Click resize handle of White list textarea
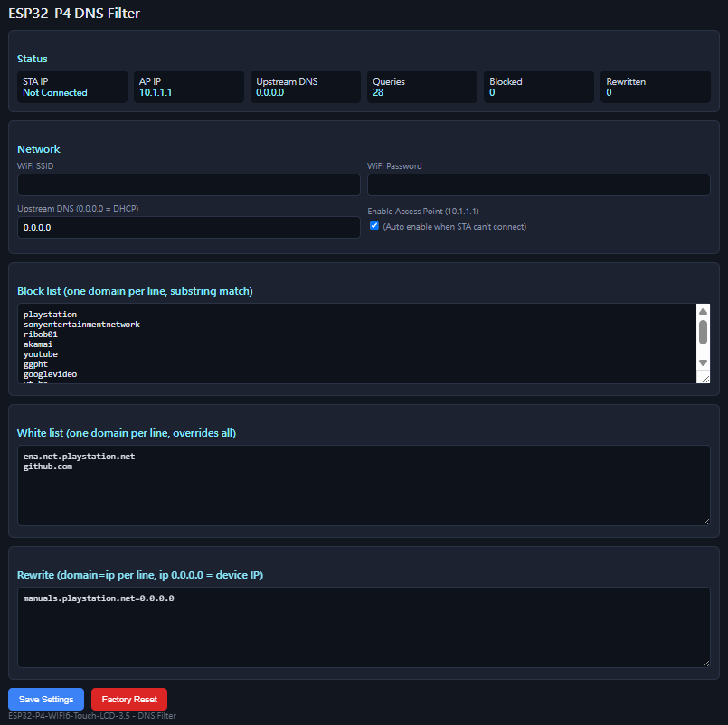 (706, 522)
